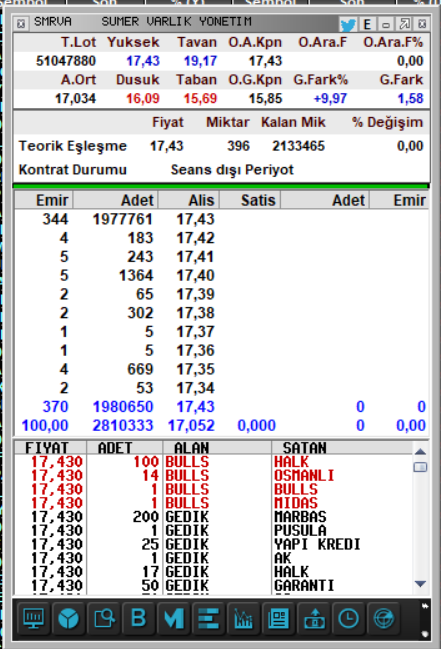
Task: Open the radar globe icon in toolbar
Action: click(x=384, y=619)
